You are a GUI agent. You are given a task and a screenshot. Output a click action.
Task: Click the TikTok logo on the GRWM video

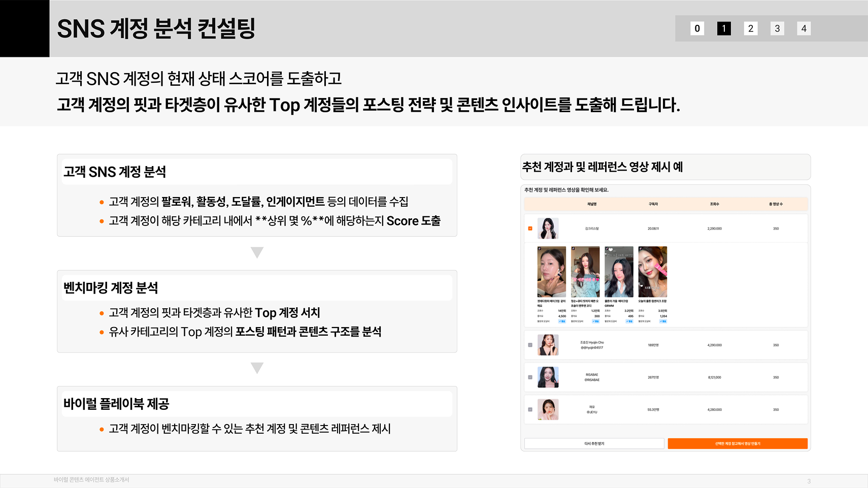[607, 248]
